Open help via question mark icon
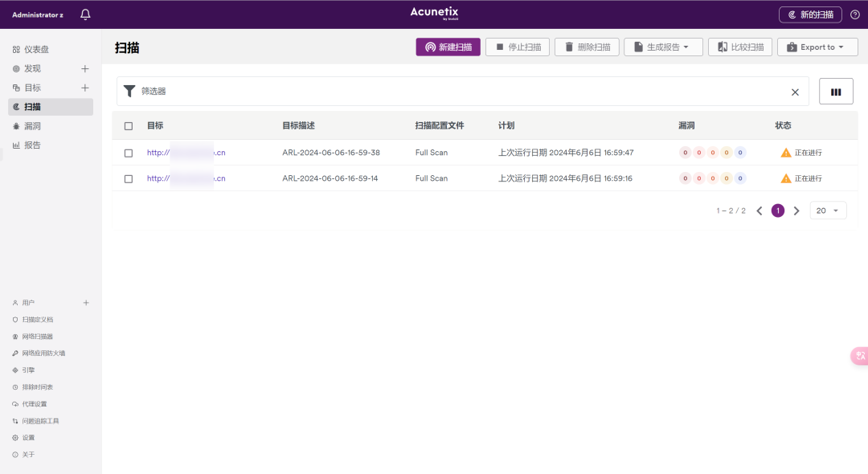This screenshot has width=868, height=474. (x=854, y=14)
